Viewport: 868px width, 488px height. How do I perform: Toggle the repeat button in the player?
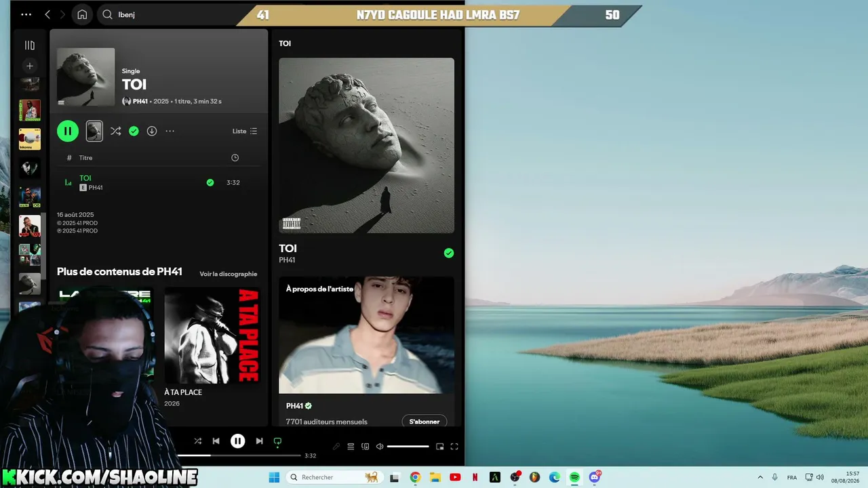coord(277,442)
